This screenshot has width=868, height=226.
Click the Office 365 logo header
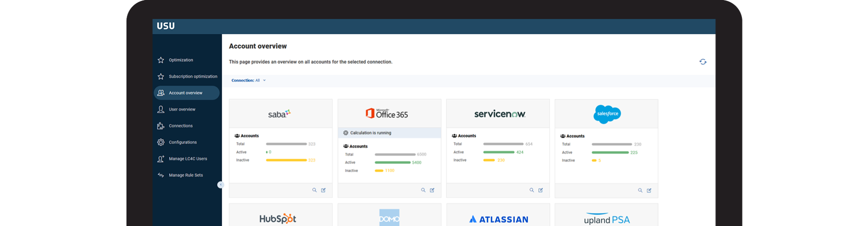click(x=389, y=114)
